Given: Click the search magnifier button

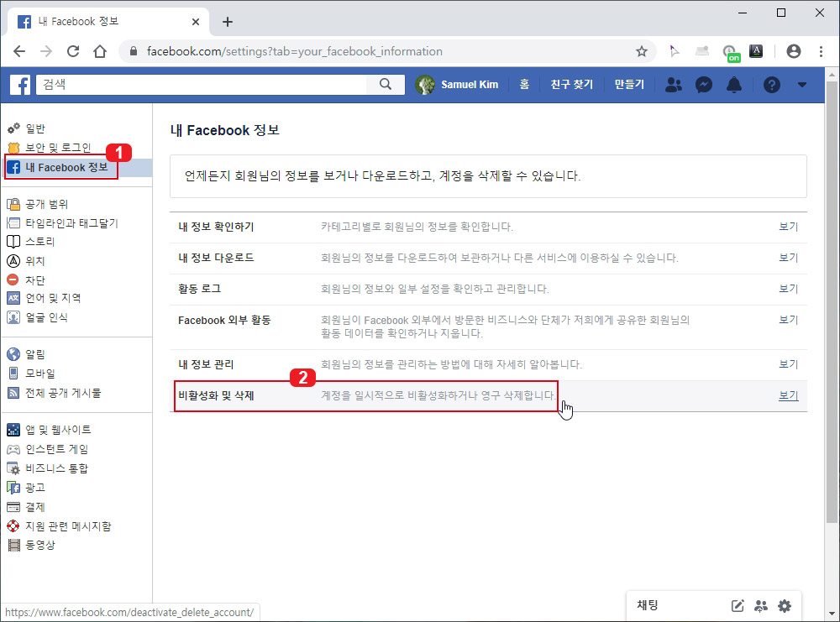Looking at the screenshot, I should point(386,84).
